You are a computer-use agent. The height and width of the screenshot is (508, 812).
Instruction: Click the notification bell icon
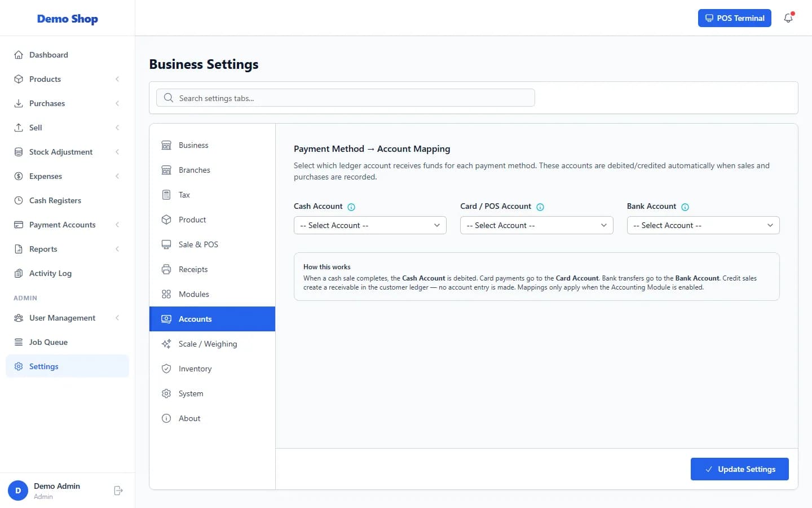click(x=788, y=18)
